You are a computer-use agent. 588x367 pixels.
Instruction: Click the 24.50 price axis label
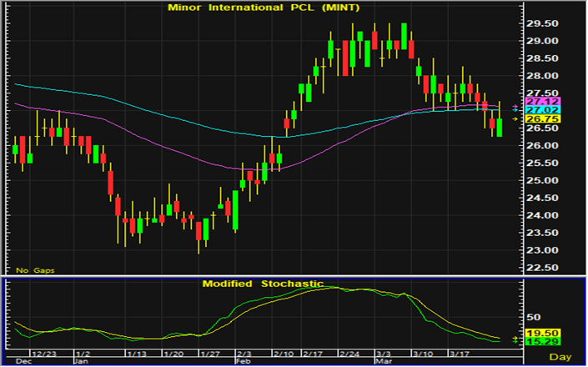(x=542, y=198)
